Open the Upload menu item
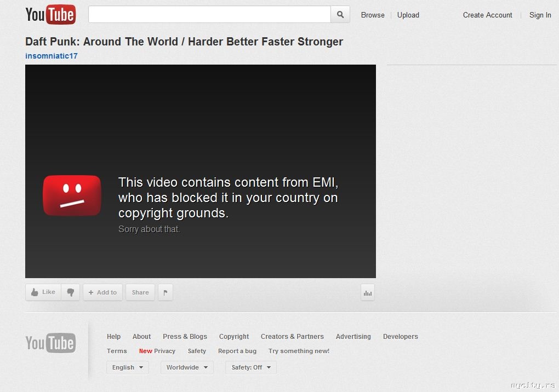Image resolution: width=559 pixels, height=392 pixels. coord(408,15)
